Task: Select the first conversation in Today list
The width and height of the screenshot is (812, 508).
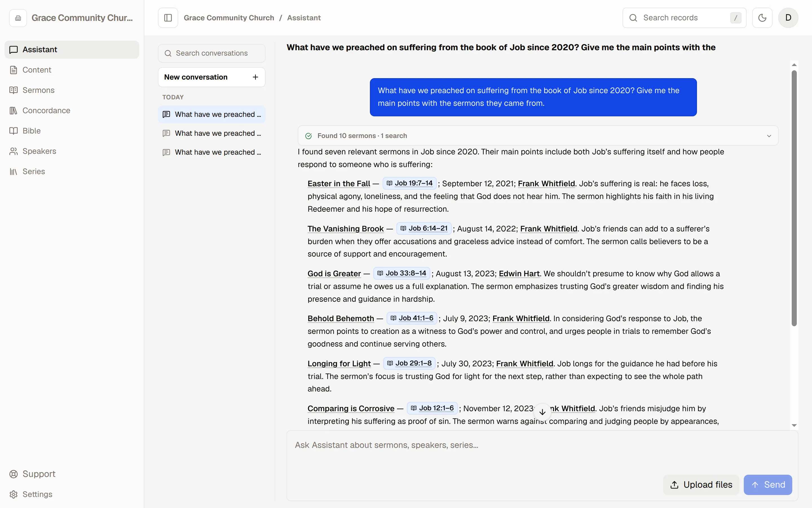Action: (x=211, y=115)
